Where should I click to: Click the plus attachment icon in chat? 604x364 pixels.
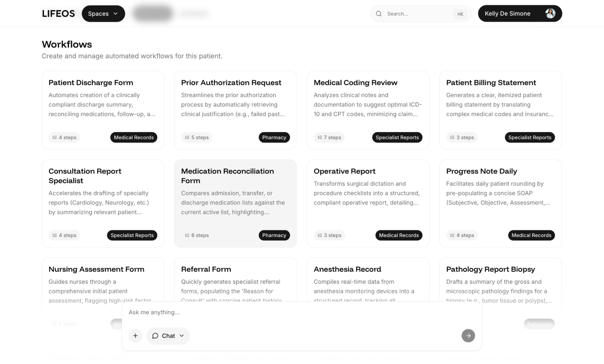(x=135, y=336)
